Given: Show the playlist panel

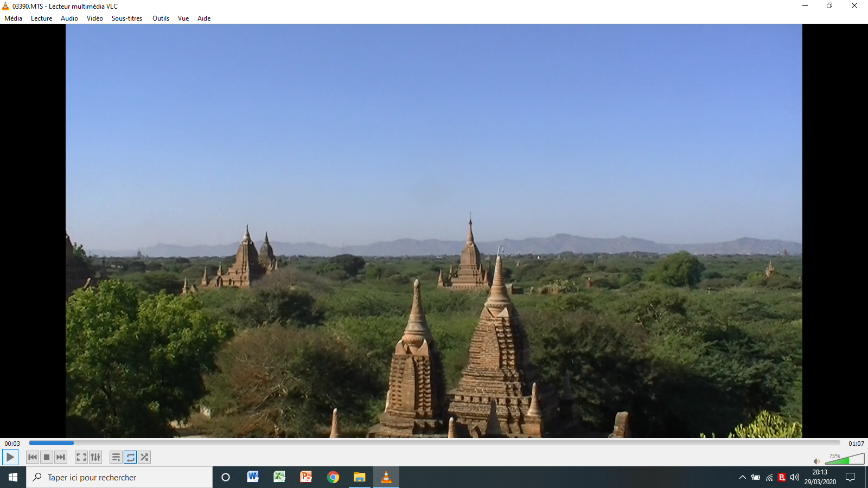Looking at the screenshot, I should coord(116,457).
